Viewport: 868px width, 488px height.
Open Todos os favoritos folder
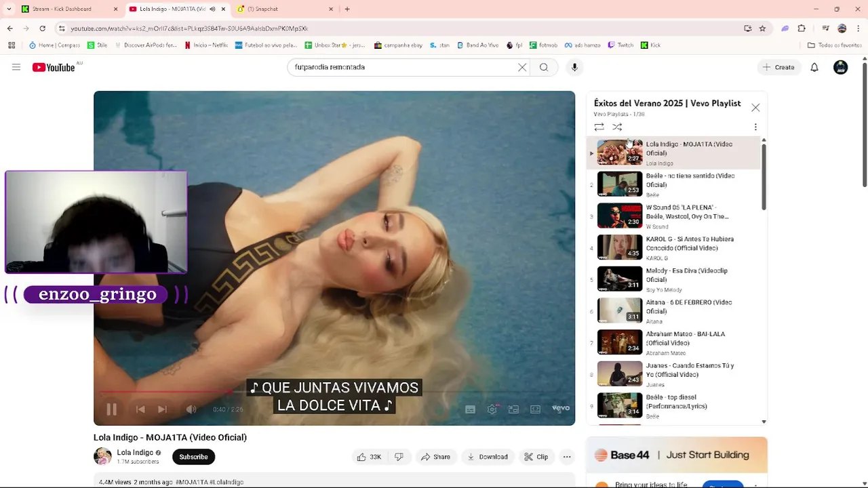(835, 45)
